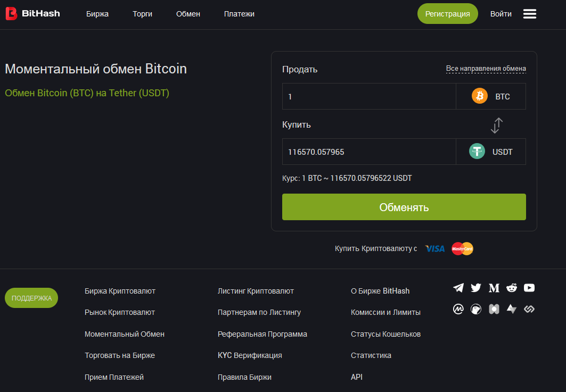Open О Бирже BitHash link
566x392 pixels.
point(380,291)
